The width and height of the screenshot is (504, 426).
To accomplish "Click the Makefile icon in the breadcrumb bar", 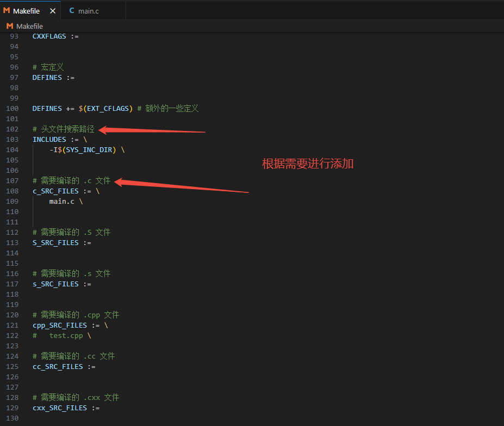I will (10, 26).
